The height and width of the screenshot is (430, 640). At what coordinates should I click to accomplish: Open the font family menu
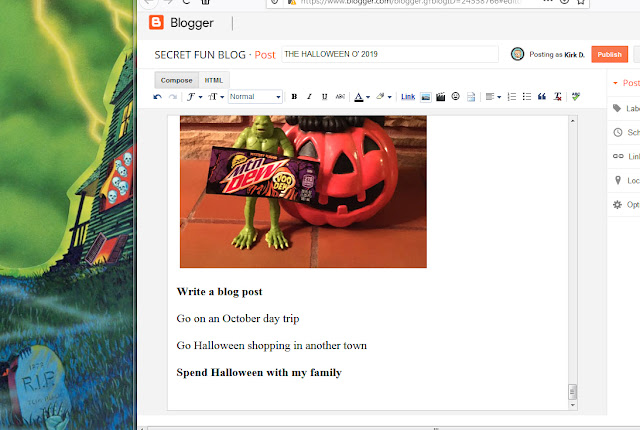[x=194, y=97]
